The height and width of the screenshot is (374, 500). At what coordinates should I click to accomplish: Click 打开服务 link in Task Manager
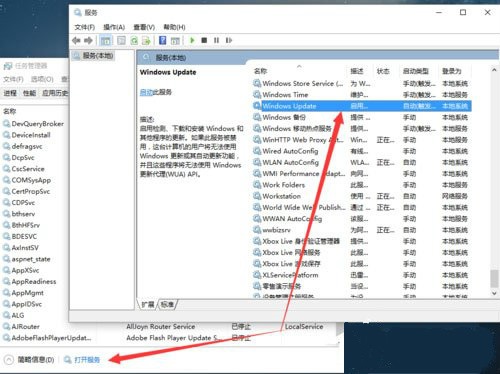point(87,360)
